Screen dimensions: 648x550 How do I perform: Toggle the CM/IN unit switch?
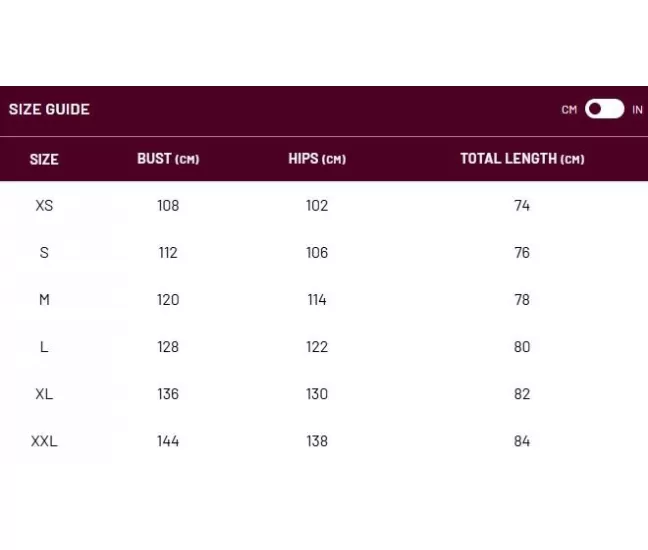[x=604, y=109]
